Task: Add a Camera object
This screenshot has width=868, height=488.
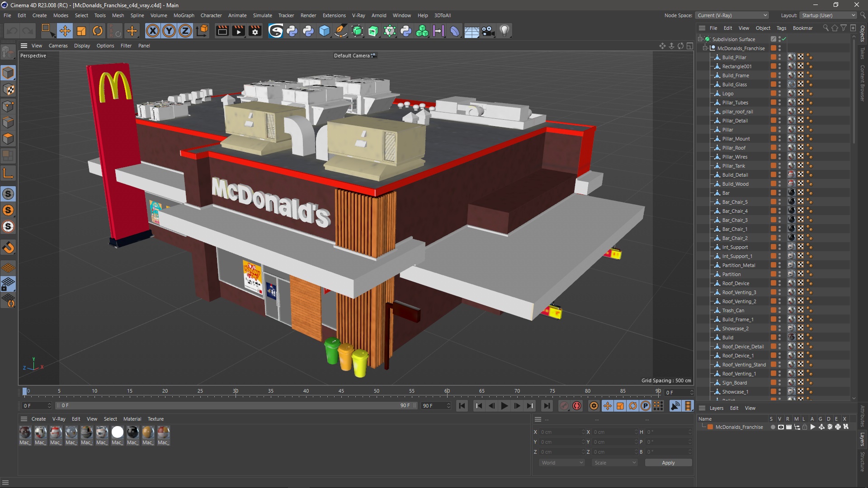Action: 488,31
